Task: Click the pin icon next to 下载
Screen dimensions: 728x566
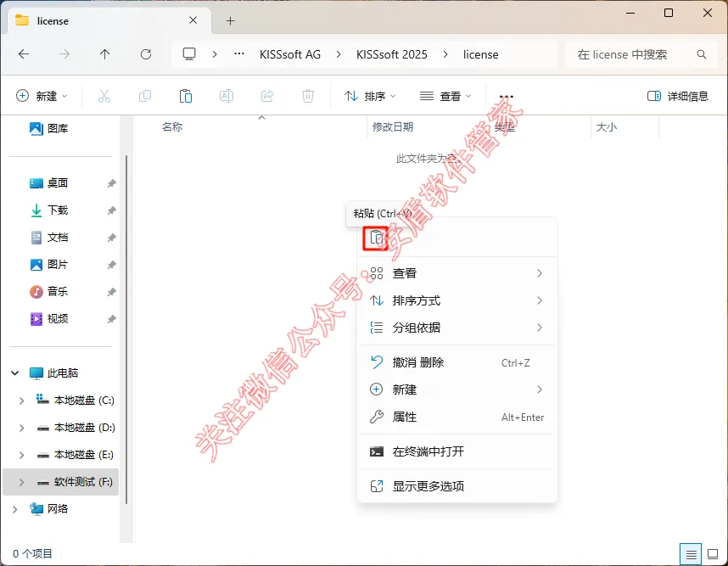Action: (111, 210)
